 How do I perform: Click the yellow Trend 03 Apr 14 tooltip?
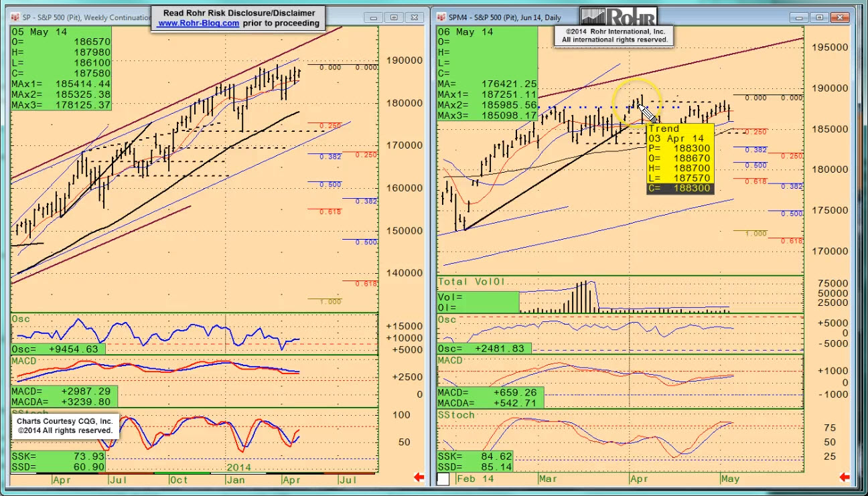680,159
